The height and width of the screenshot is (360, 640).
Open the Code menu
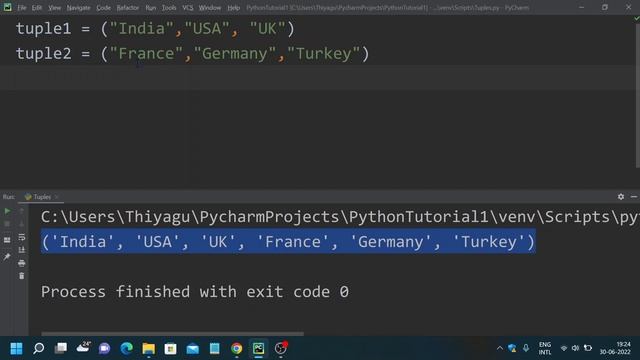pyautogui.click(x=103, y=8)
